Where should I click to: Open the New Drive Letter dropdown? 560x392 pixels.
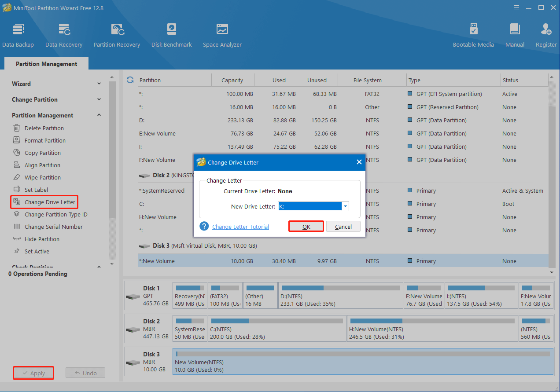click(x=345, y=206)
